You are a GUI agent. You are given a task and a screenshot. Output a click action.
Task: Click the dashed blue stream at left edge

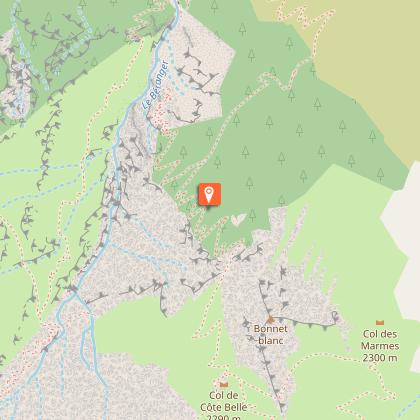[20, 172]
